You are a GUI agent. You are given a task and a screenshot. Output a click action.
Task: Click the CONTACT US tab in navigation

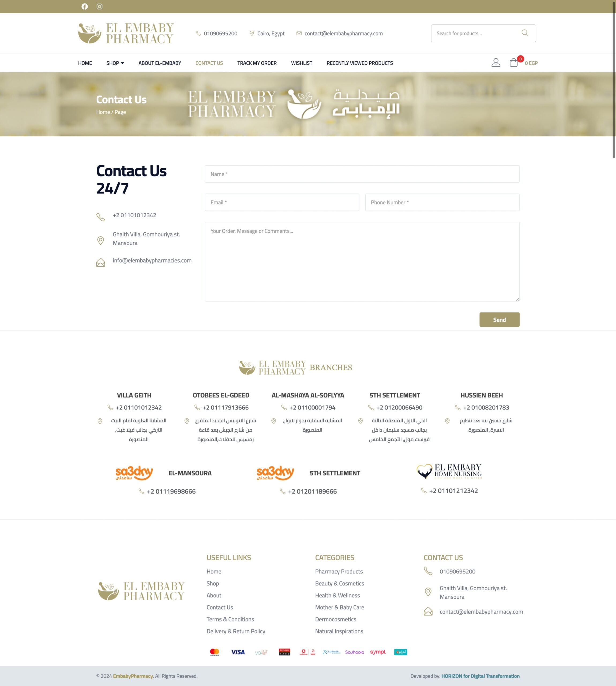pyautogui.click(x=209, y=62)
